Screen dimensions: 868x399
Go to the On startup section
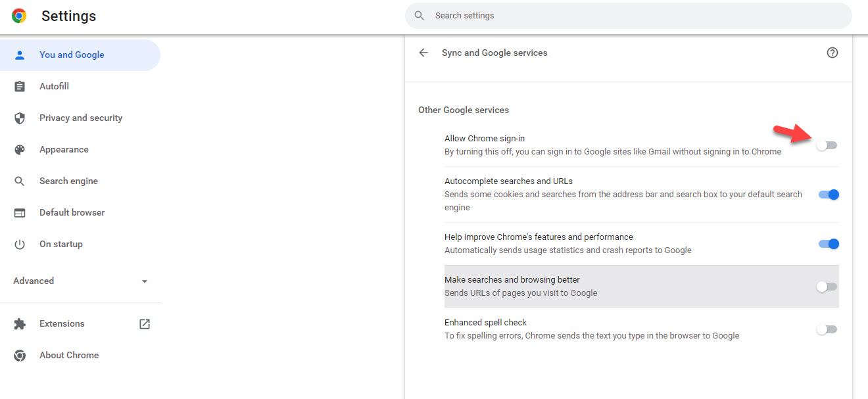point(61,245)
